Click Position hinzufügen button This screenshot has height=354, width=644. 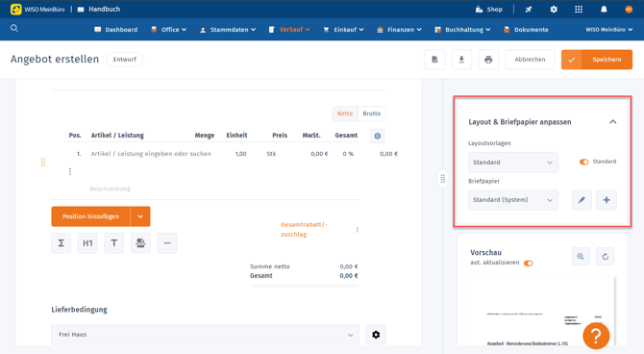coord(90,216)
